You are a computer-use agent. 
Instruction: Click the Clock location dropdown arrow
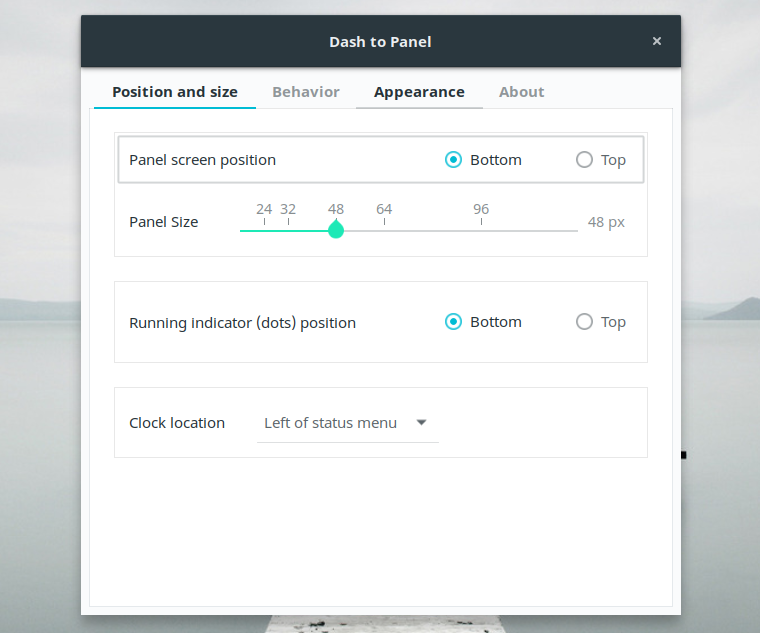point(422,423)
